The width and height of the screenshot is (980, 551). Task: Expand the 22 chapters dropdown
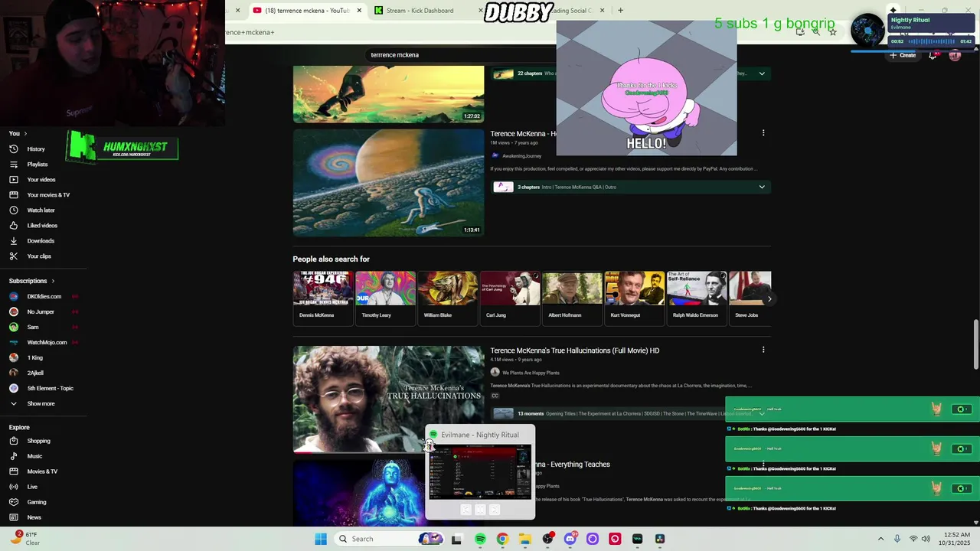[x=762, y=73]
